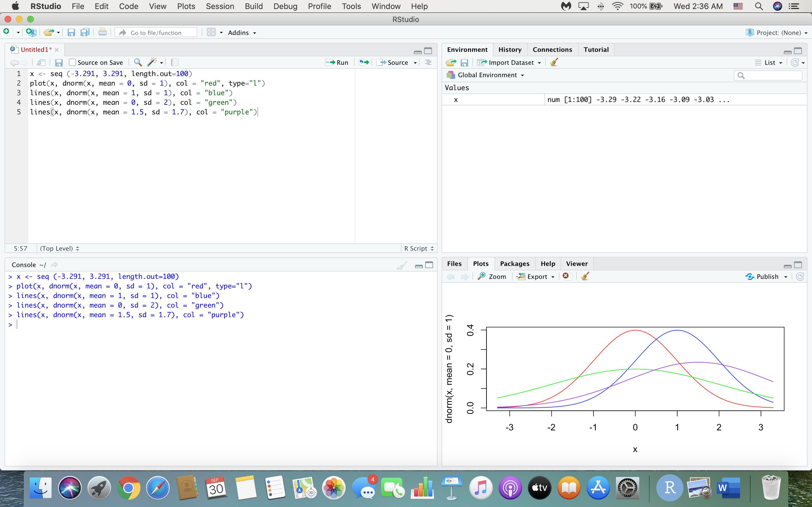Open the Session menu
812x507 pixels.
(x=220, y=6)
